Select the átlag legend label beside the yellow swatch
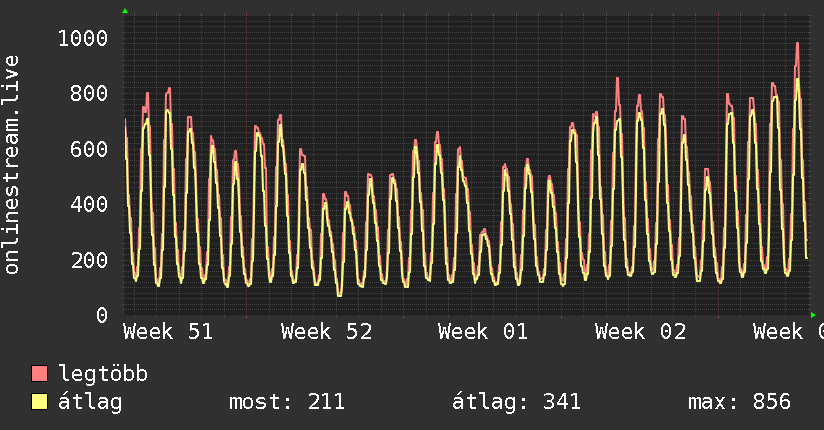Viewport: 824px width, 430px height. click(x=90, y=402)
